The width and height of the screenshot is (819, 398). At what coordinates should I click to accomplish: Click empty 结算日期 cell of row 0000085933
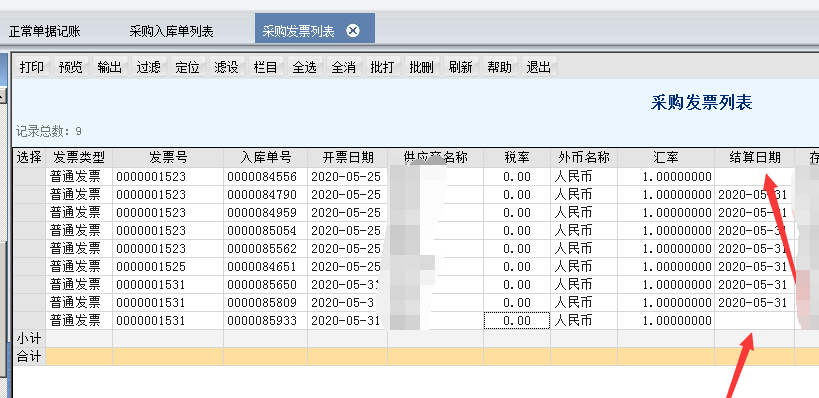point(755,321)
